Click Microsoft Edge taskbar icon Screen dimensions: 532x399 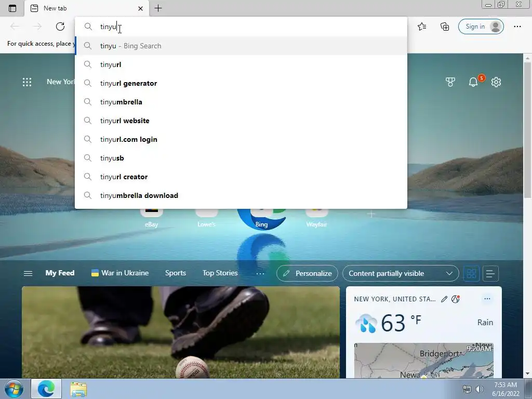tap(46, 389)
